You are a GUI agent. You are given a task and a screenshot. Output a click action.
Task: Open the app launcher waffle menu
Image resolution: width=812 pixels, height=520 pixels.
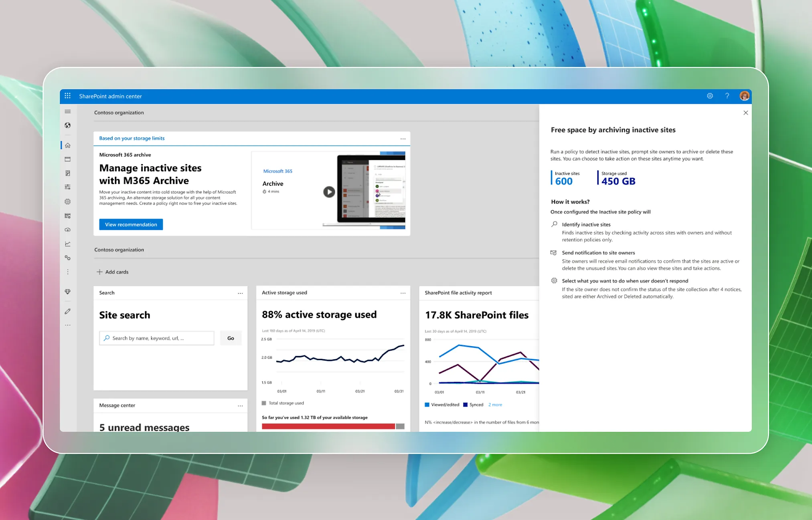[67, 96]
